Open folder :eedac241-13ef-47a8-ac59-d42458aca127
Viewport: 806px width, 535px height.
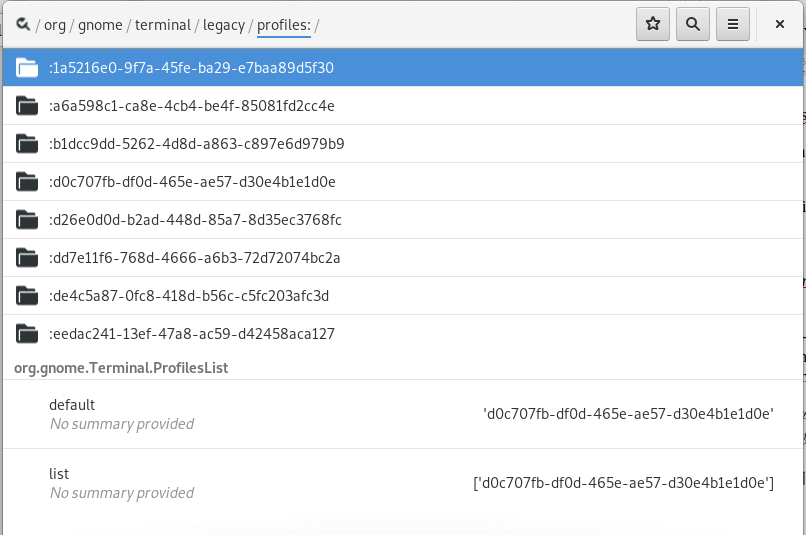pos(403,334)
